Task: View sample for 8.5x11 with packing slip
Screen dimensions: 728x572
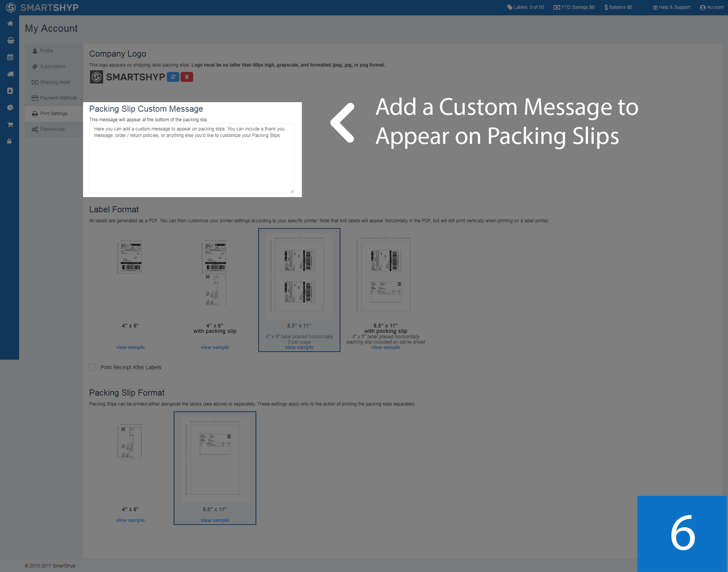Action: pyautogui.click(x=386, y=347)
